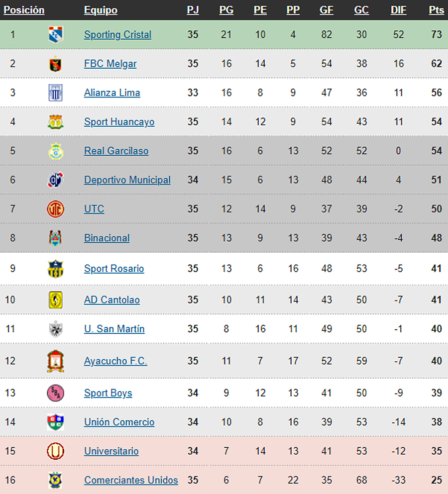Click the UTC red circular logo
The height and width of the screenshot is (494, 448).
click(x=55, y=209)
